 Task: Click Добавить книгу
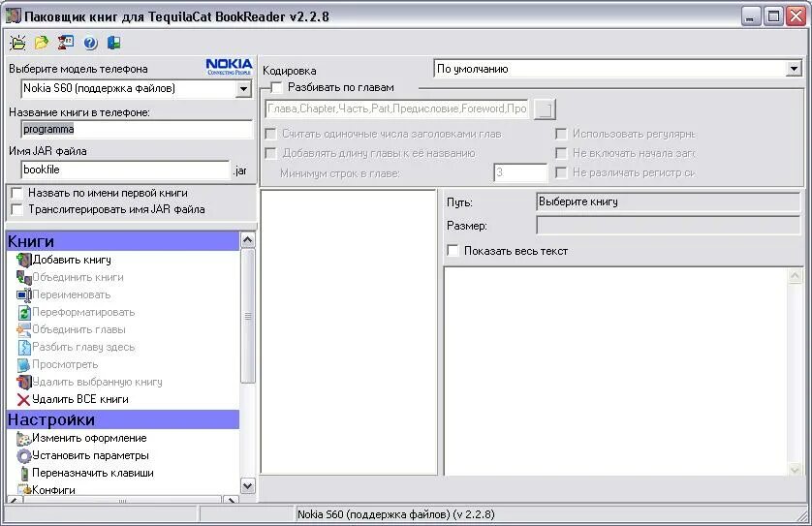(x=72, y=260)
